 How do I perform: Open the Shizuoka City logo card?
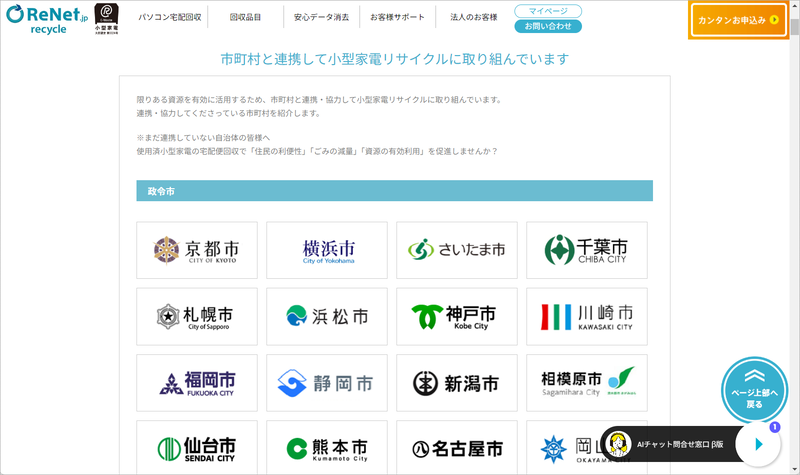(x=327, y=383)
